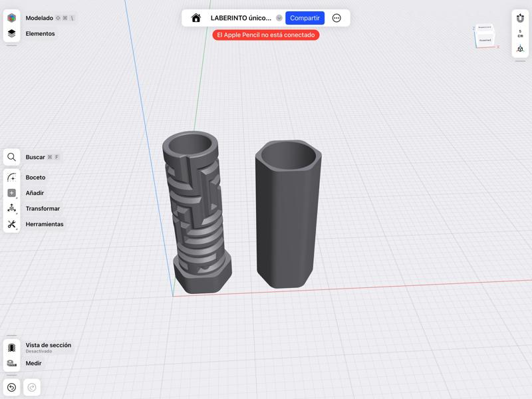Select the maze cylinder body
Viewport: 532px width, 399px height.
[198, 212]
